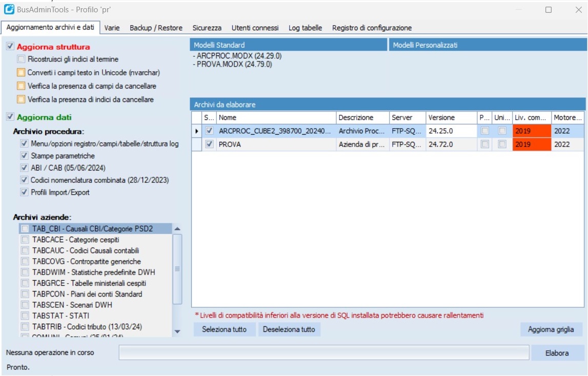Maximize the BusAdminTools window
Screen dimensions: 588x376
(549, 10)
